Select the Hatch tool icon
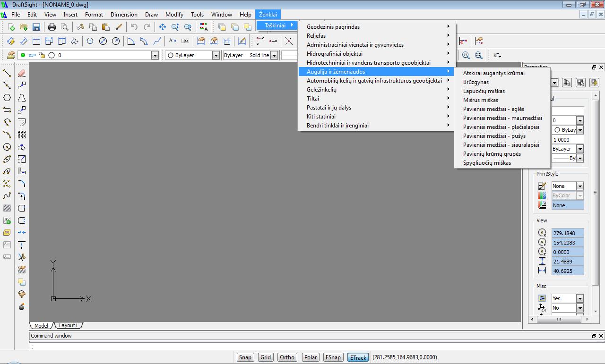Viewport: 605px width, 364px height. point(7,208)
